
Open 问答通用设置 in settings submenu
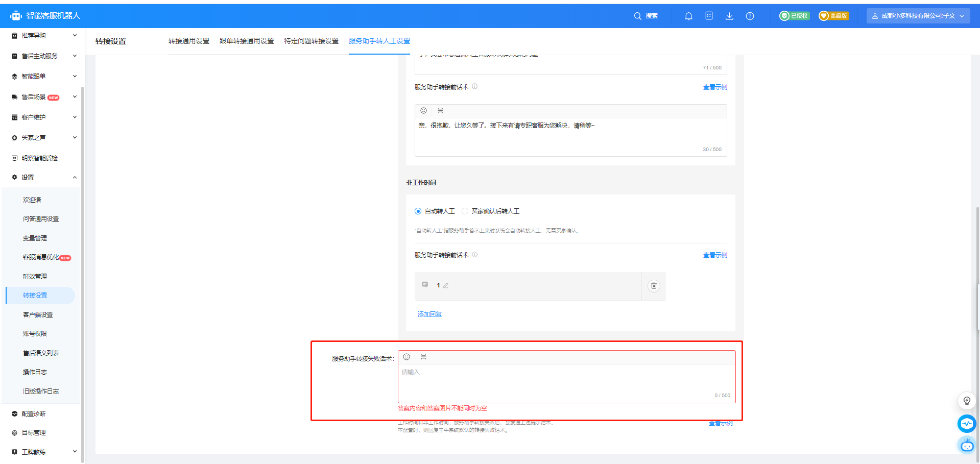tap(41, 219)
